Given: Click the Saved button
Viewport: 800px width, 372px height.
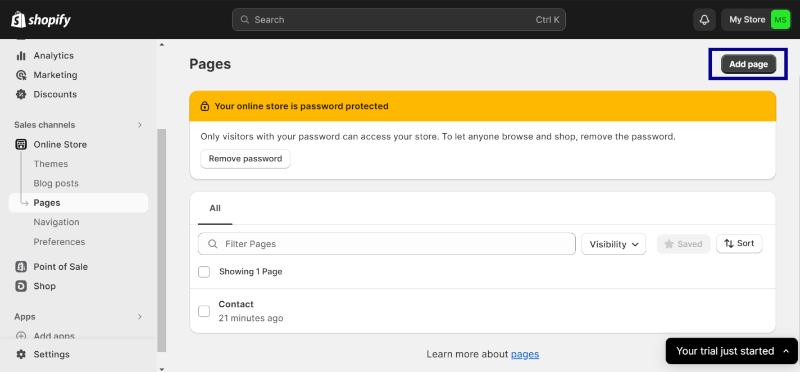Looking at the screenshot, I should [684, 244].
